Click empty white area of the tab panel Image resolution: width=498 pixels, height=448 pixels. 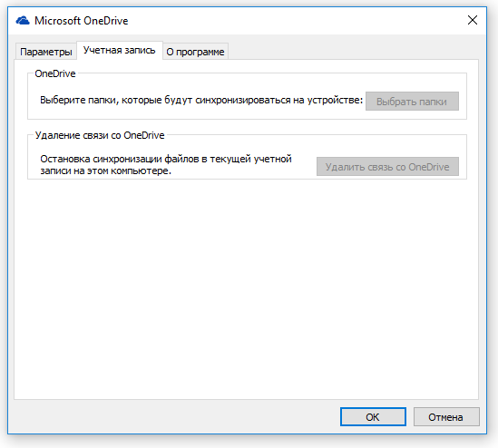pyautogui.click(x=246, y=286)
